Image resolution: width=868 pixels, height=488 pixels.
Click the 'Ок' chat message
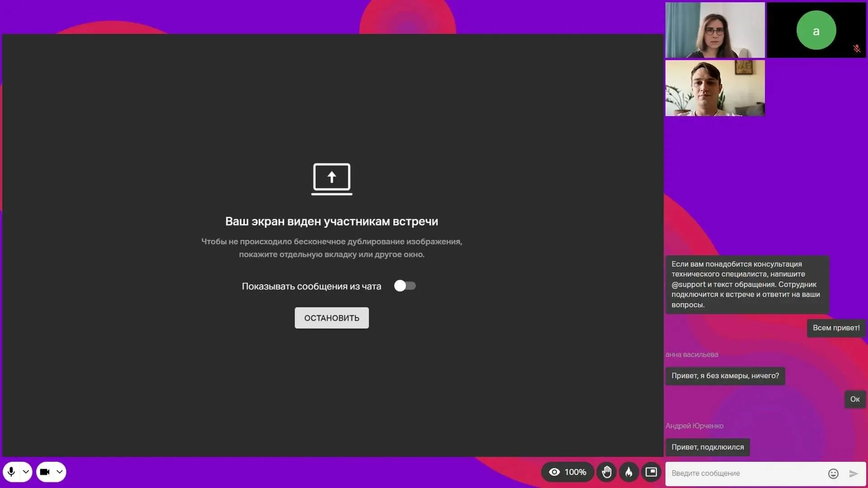855,399
